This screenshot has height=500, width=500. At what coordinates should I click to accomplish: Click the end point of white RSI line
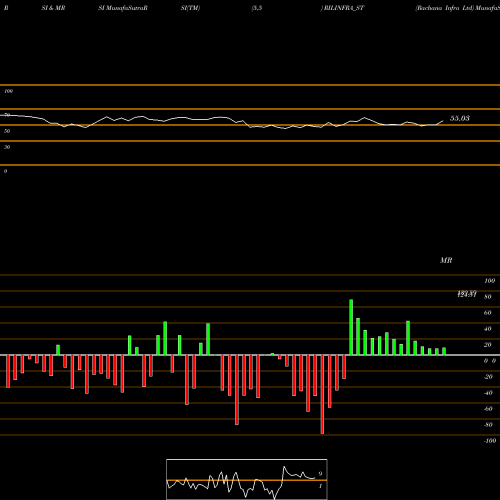click(443, 121)
